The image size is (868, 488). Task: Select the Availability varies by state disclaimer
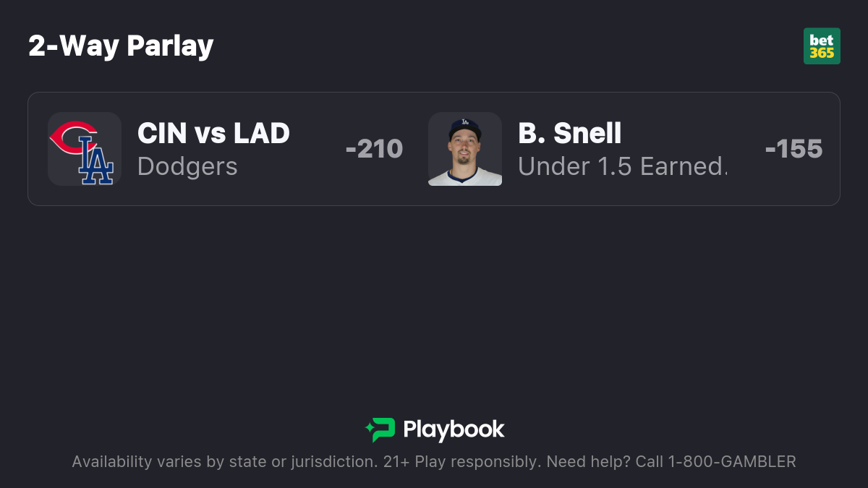coord(224,461)
